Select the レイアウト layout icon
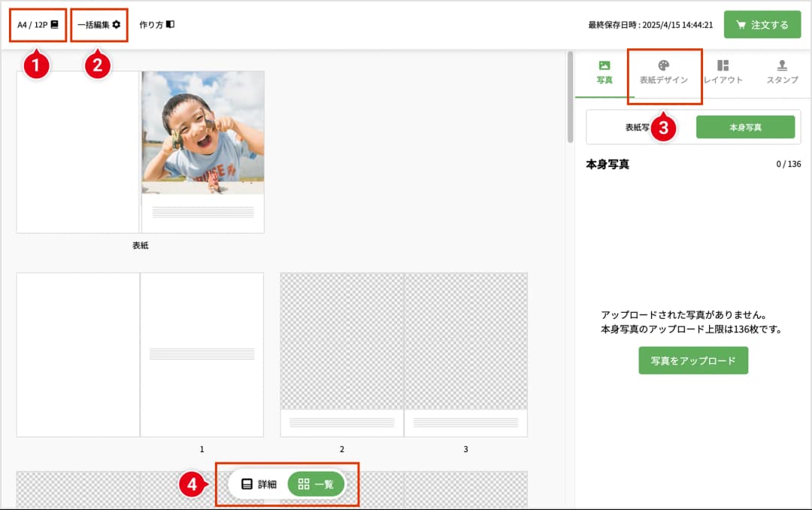Screen dimensions: 812x510 723,65
